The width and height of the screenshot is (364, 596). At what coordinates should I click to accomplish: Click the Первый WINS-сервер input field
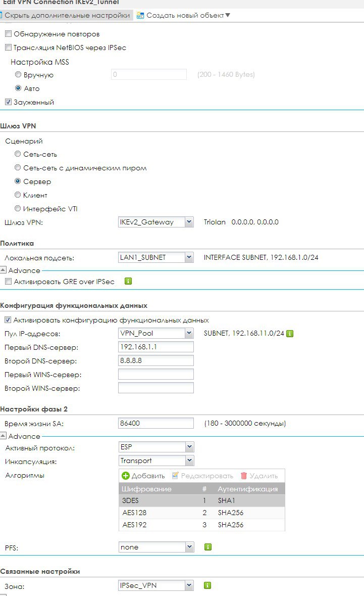(156, 375)
